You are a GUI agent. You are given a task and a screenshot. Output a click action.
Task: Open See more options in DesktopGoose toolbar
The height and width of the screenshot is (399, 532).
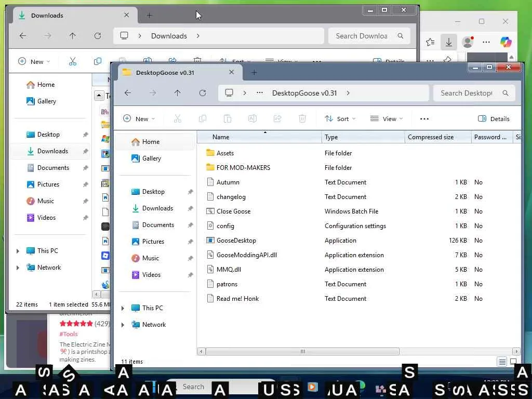click(424, 119)
